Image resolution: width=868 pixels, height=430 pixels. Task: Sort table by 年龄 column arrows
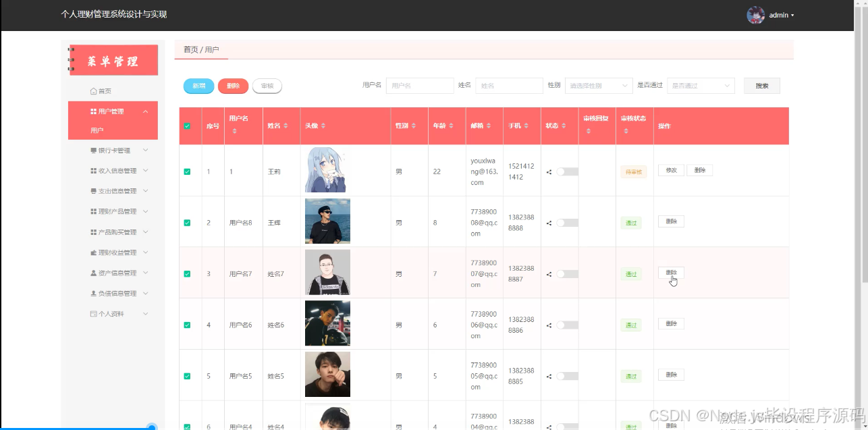point(451,126)
